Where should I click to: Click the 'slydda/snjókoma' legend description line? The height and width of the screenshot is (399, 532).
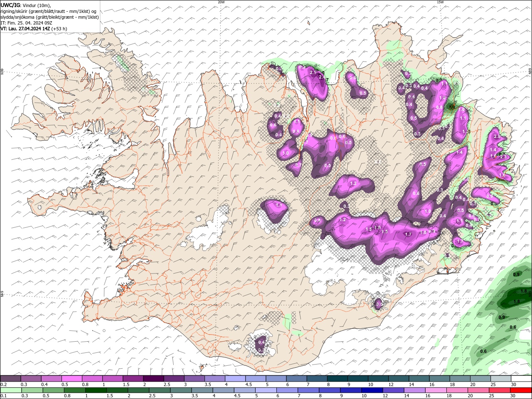(49, 17)
